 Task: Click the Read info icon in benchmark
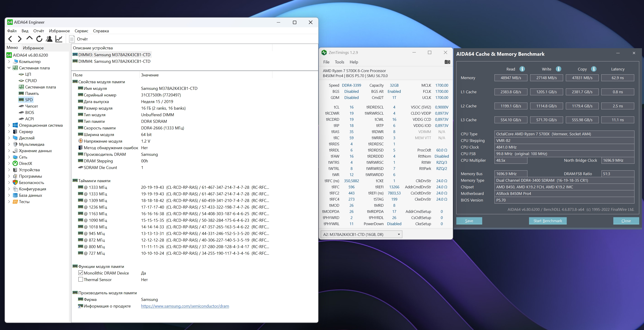point(522,69)
